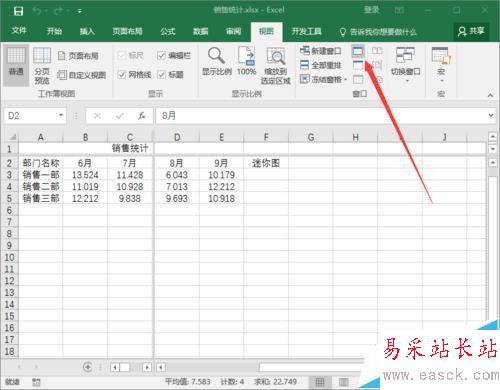500x390 pixels.
Task: Open 自定义视图 custom views
Action: pos(82,75)
